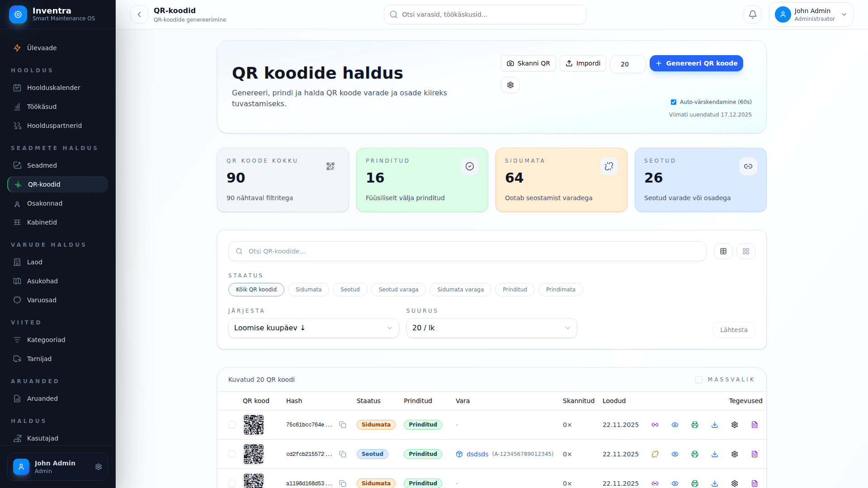Click the notification bell icon
The height and width of the screenshot is (488, 868).
(752, 14)
